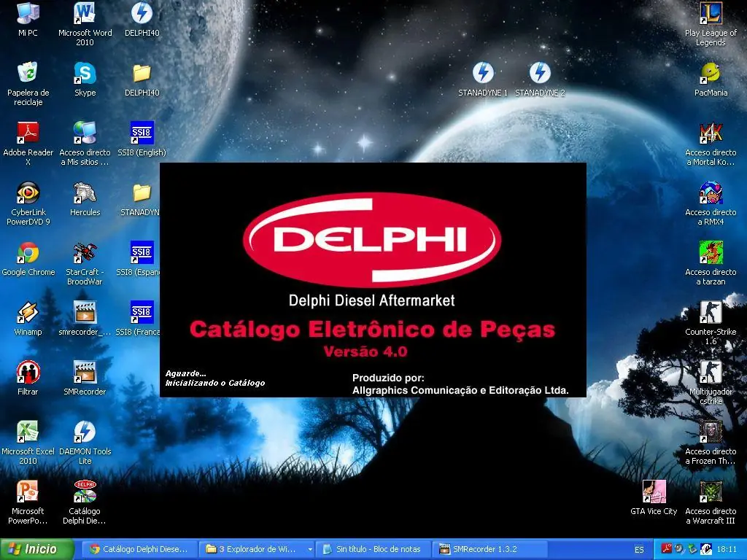
Task: Select the SSI8 (English) shortcut
Action: click(x=142, y=139)
